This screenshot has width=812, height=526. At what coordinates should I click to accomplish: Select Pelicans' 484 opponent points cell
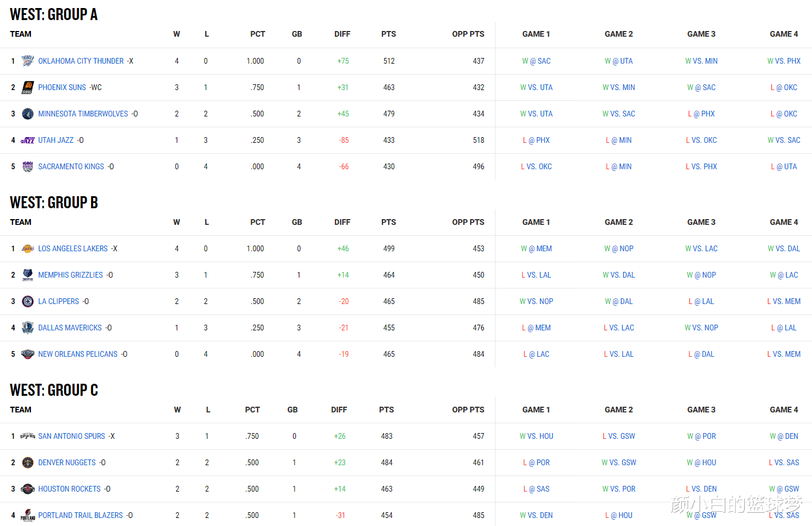(478, 354)
